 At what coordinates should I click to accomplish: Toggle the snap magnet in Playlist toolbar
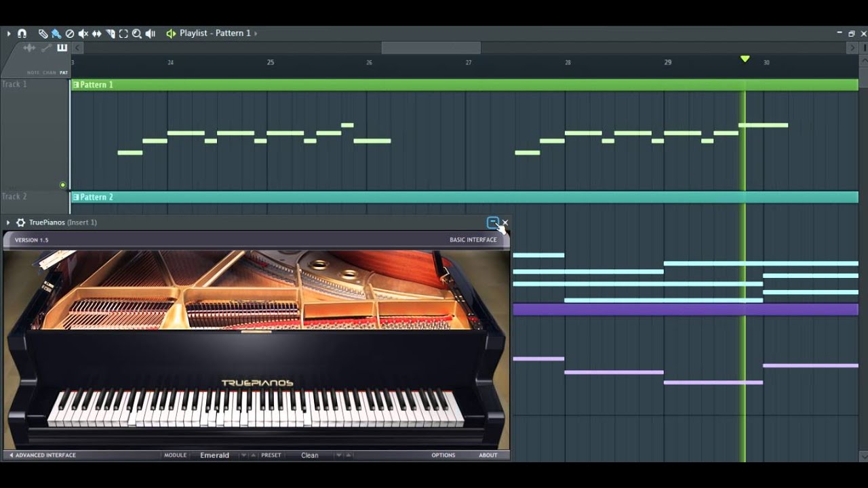click(x=22, y=33)
